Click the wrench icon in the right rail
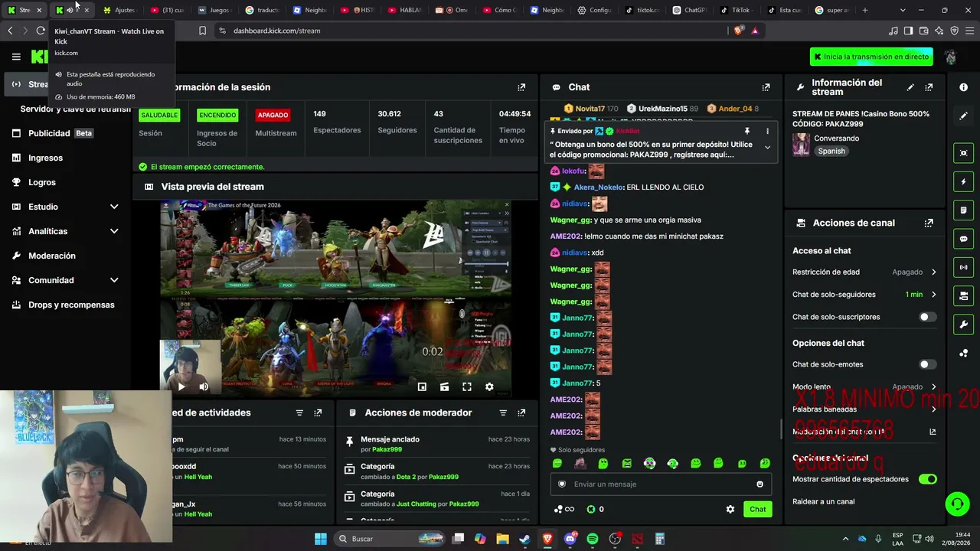Image resolution: width=980 pixels, height=551 pixels. [x=963, y=324]
